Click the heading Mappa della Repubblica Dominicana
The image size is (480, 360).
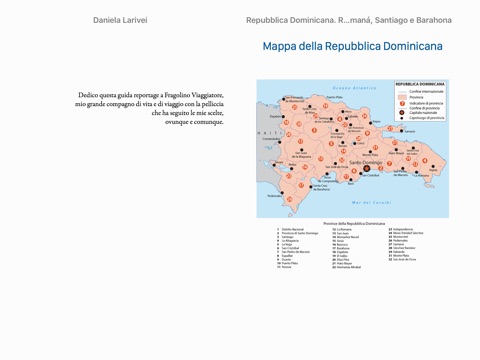point(353,46)
